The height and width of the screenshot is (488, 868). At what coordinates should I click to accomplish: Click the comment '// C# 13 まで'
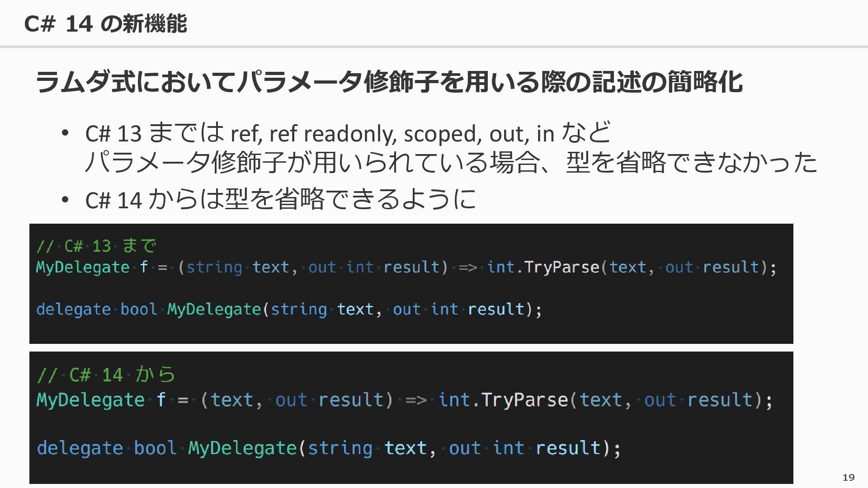tap(96, 246)
